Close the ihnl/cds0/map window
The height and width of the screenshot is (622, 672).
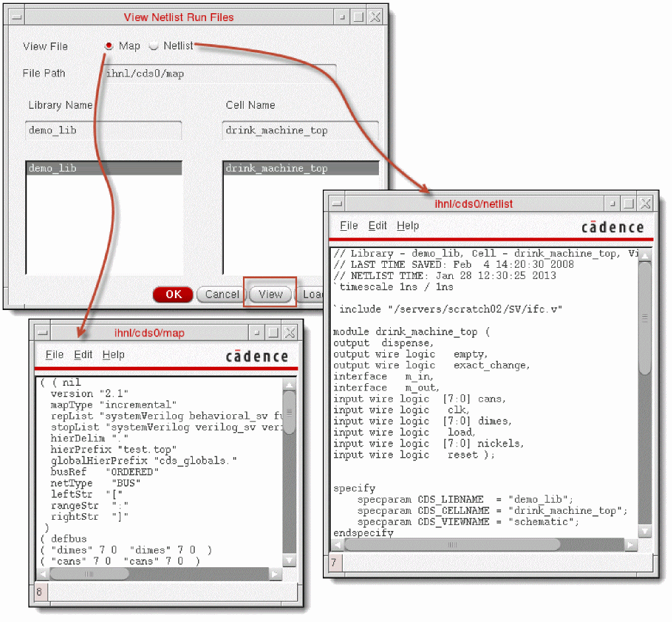click(290, 332)
